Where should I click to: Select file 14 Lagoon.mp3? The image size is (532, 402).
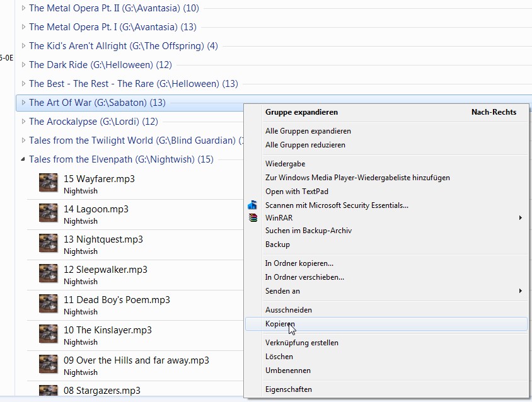(x=96, y=209)
